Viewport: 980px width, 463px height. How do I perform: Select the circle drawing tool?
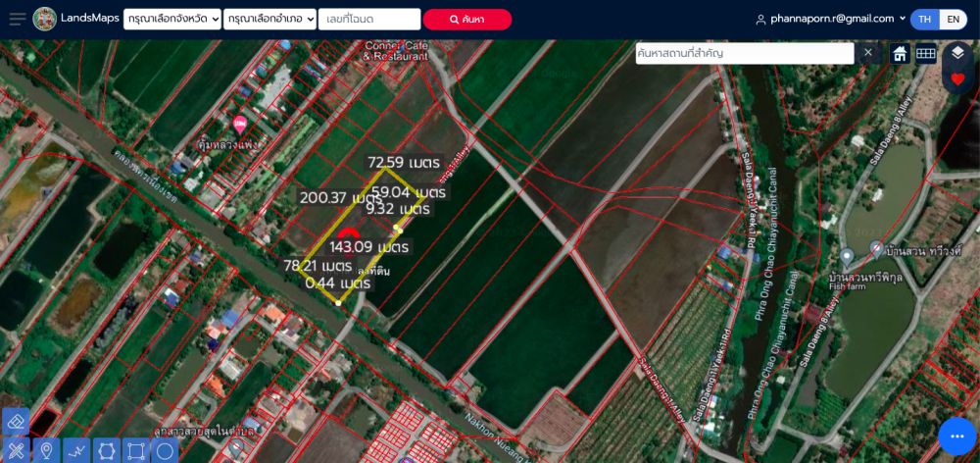[165, 450]
